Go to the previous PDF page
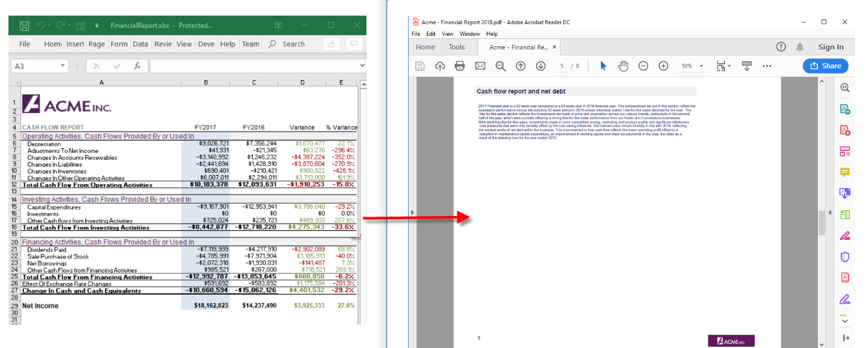Image resolution: width=868 pixels, height=348 pixels. click(x=520, y=66)
